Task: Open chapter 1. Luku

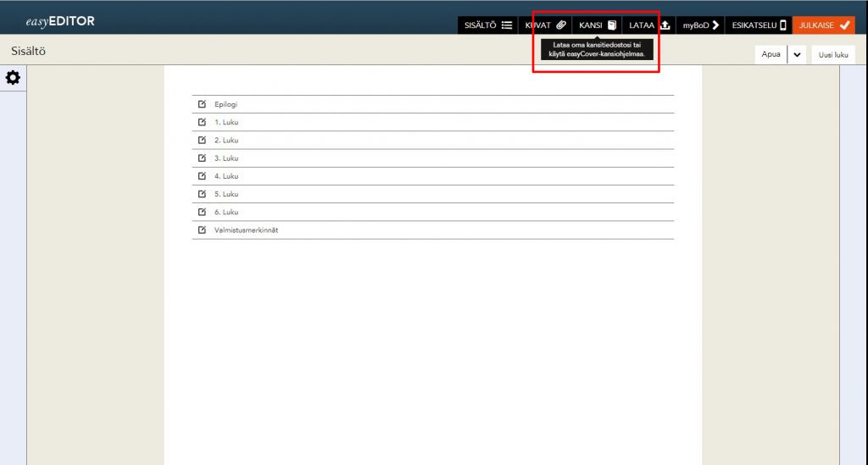Action: click(226, 122)
